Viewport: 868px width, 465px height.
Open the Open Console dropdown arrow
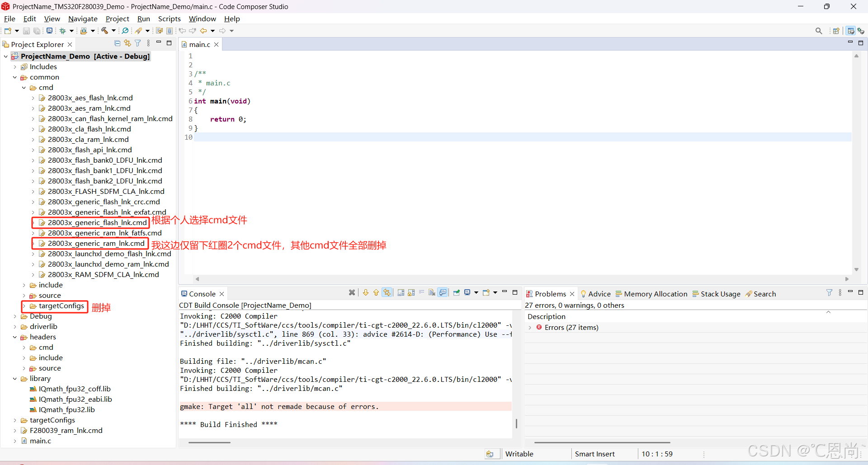495,292
